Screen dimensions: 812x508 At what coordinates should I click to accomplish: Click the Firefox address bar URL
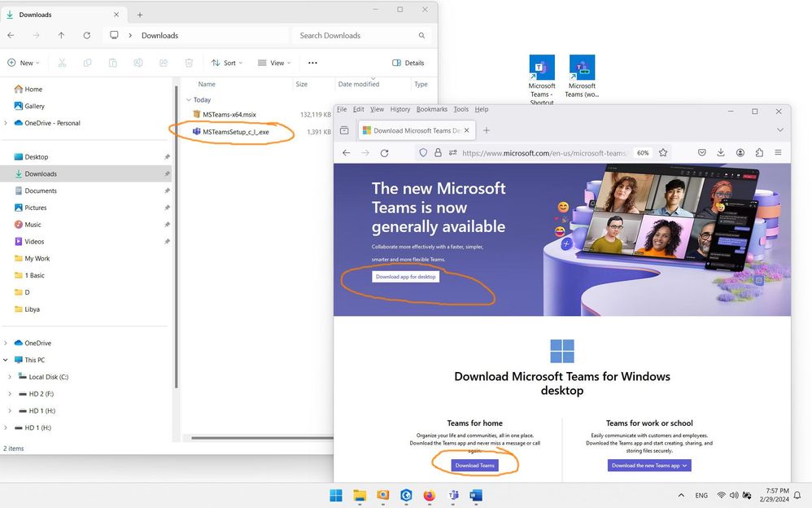(x=544, y=153)
